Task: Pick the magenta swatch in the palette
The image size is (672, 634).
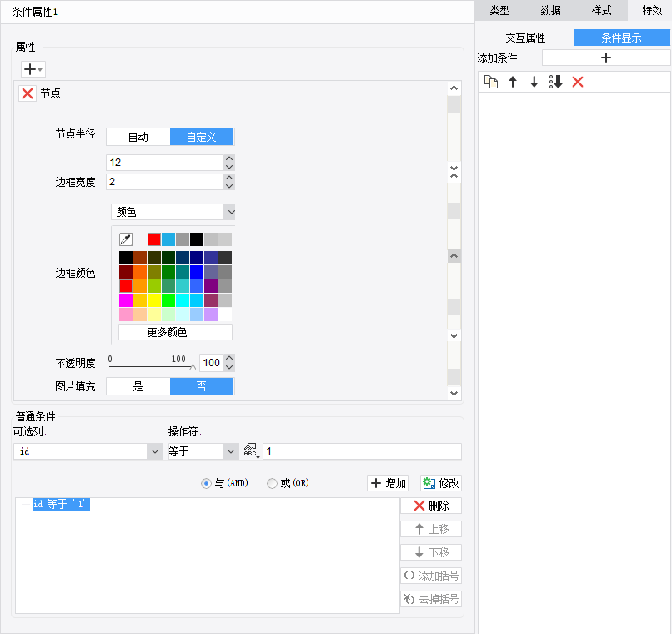Action: tap(126, 300)
